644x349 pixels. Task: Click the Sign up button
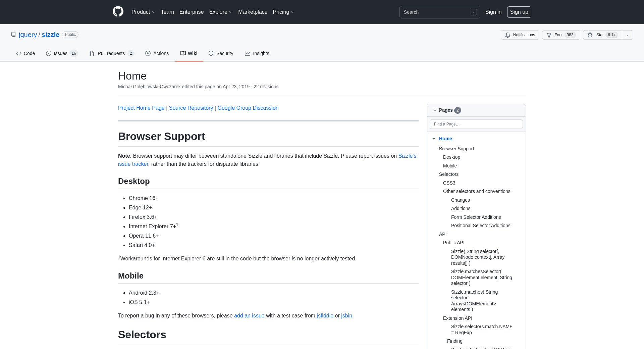[519, 12]
